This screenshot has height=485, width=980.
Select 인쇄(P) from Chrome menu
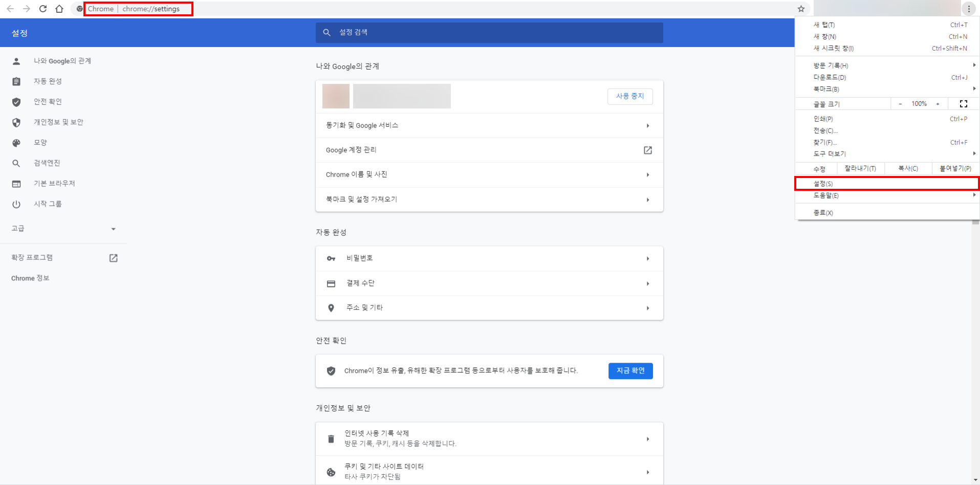coord(887,119)
